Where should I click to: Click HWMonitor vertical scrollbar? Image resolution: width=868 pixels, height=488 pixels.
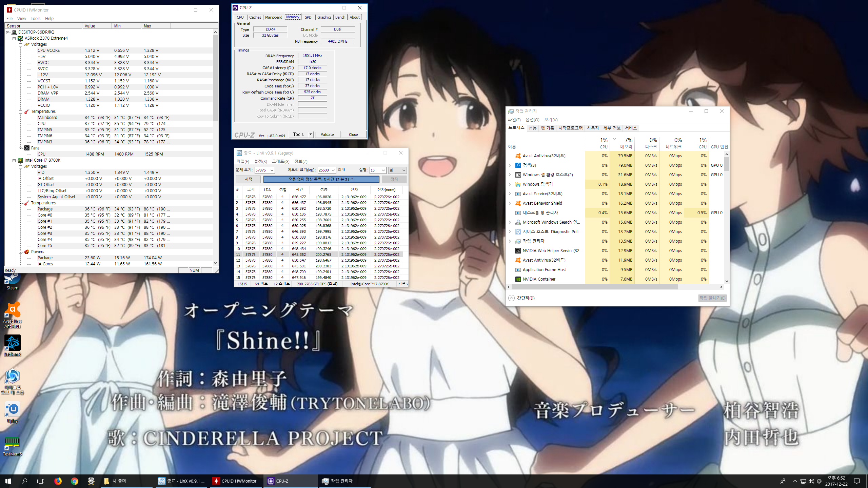pos(215,77)
